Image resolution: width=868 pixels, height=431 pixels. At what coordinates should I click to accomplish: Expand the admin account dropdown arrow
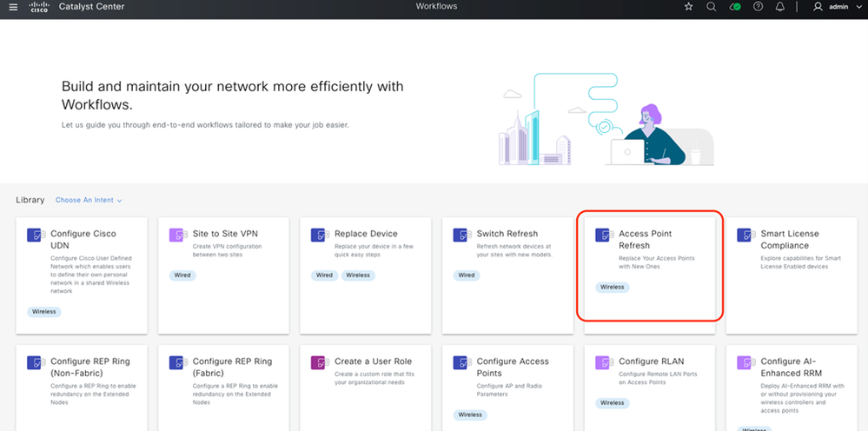(x=859, y=7)
